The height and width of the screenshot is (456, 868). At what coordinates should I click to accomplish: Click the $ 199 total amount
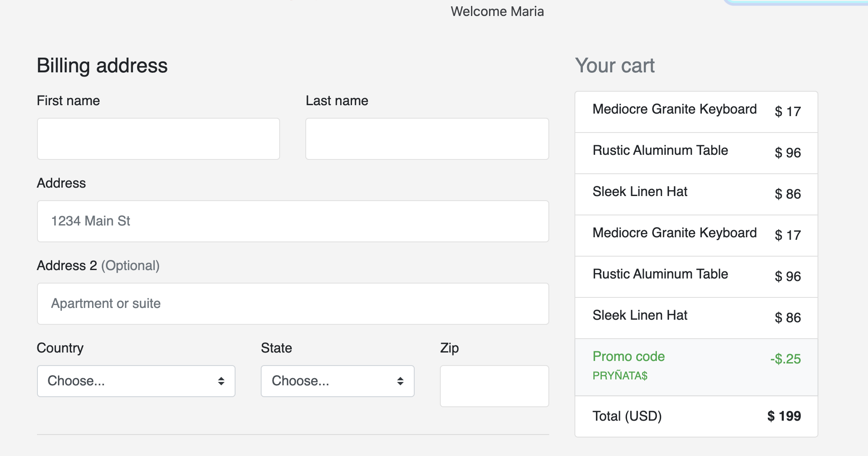(x=784, y=416)
